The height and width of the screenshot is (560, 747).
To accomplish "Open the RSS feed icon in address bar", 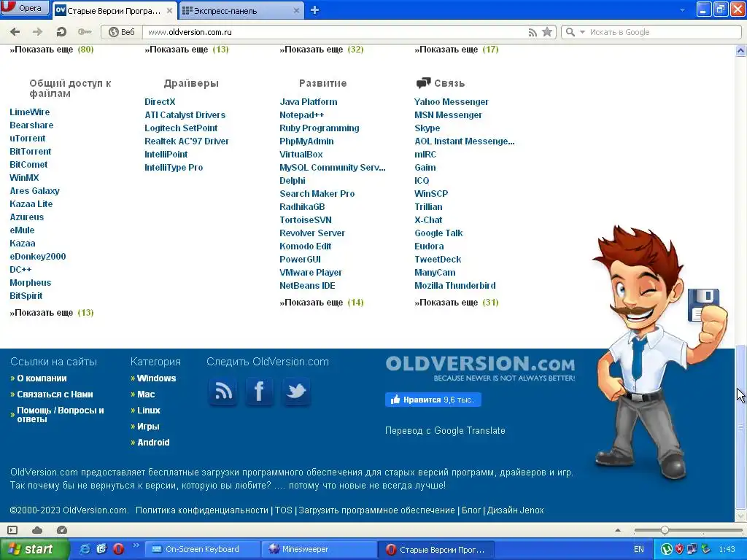I will 533,32.
